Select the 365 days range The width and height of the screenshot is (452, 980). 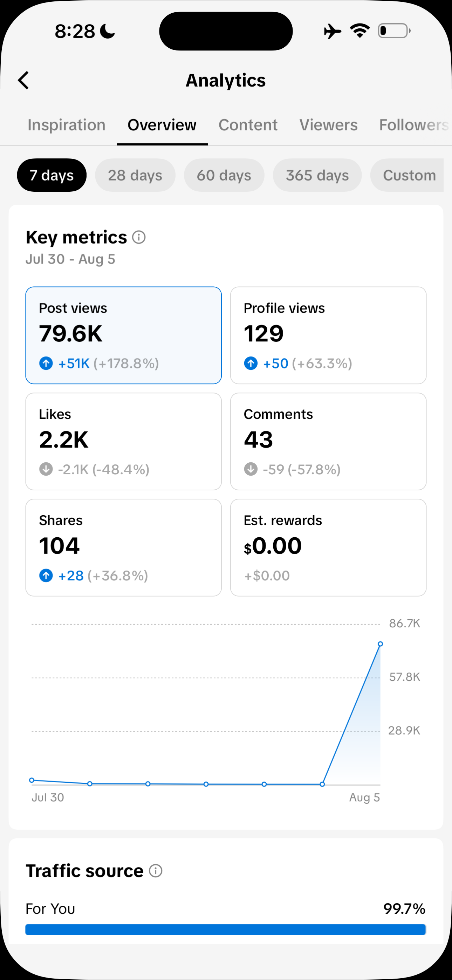(x=317, y=175)
